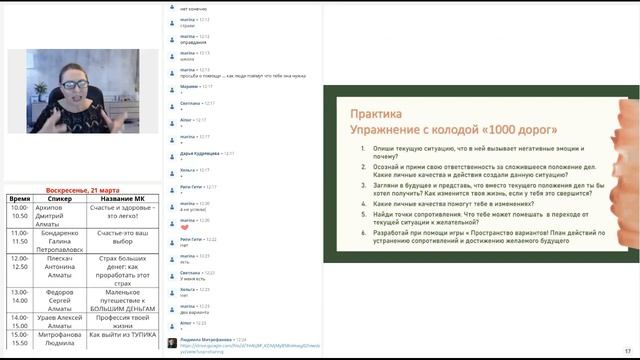Click slide item 'Разработай при помощи игры'
Screen dimensions: 640x360
489,237
